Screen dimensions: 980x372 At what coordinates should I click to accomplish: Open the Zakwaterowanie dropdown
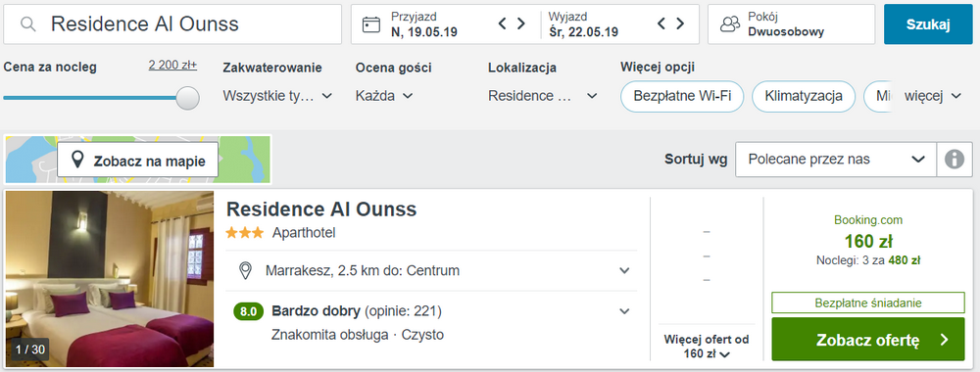277,96
